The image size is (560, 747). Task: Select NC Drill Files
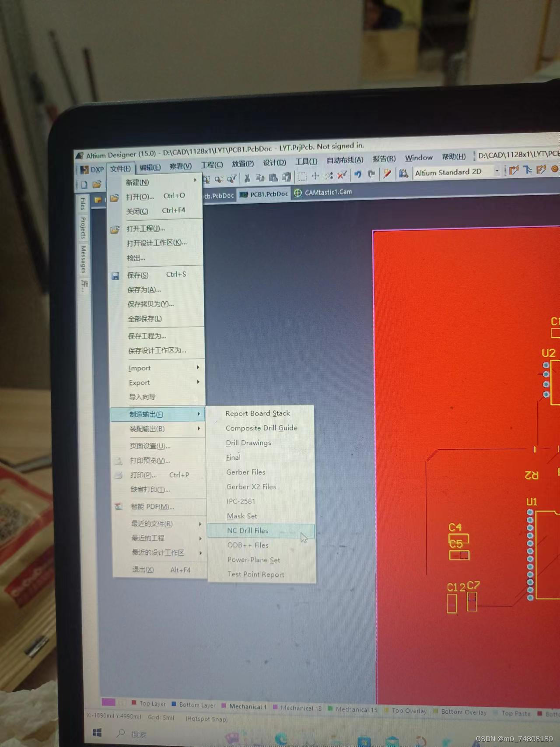(x=261, y=531)
